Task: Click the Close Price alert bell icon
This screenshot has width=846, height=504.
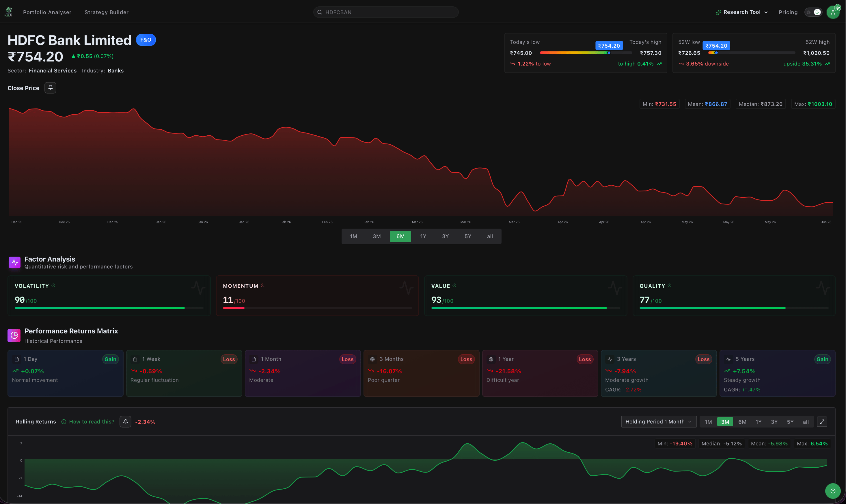Action: tap(50, 88)
